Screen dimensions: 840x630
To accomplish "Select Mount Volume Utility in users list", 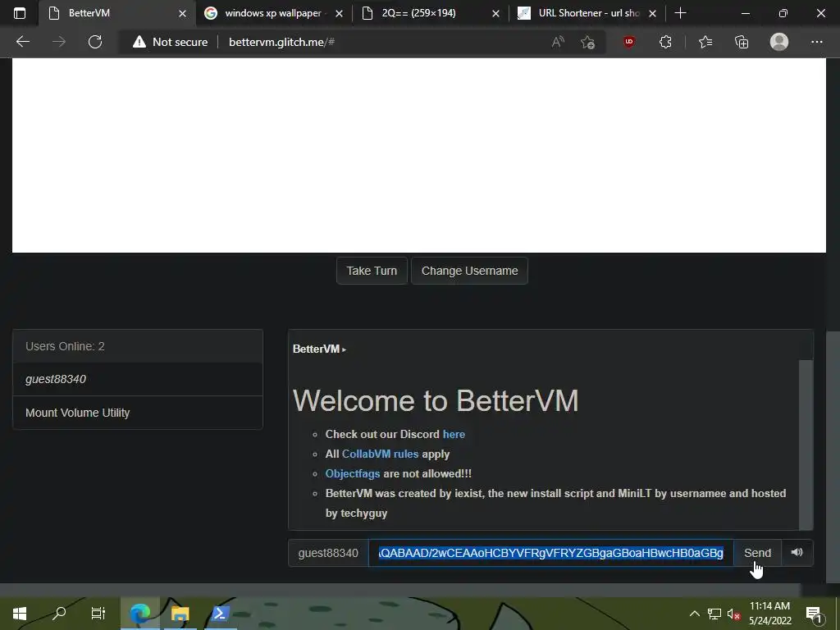I will [x=138, y=413].
